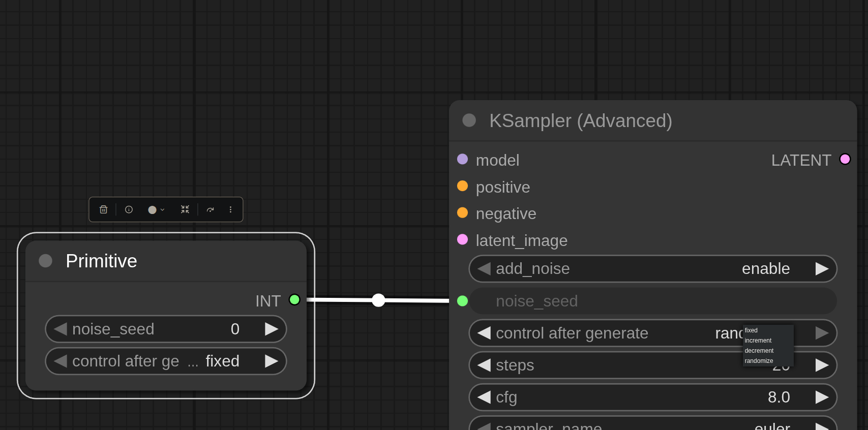The image size is (868, 430).
Task: Decrease the steps value
Action: pyautogui.click(x=484, y=365)
